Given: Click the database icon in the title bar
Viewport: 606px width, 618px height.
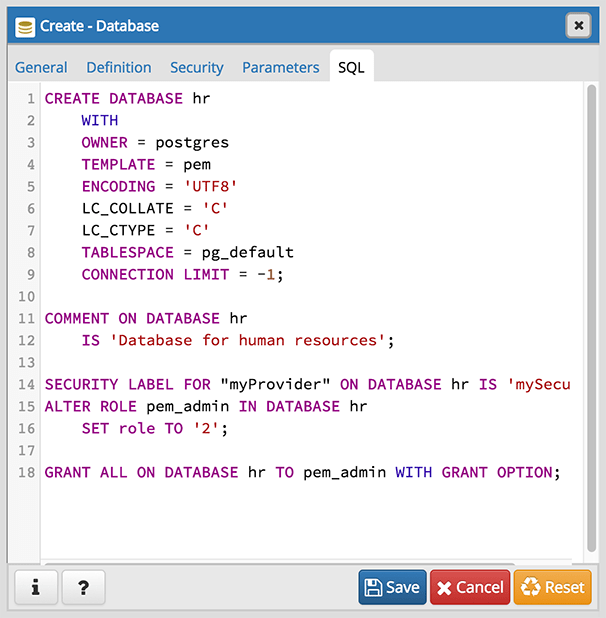Looking at the screenshot, I should pyautogui.click(x=25, y=27).
